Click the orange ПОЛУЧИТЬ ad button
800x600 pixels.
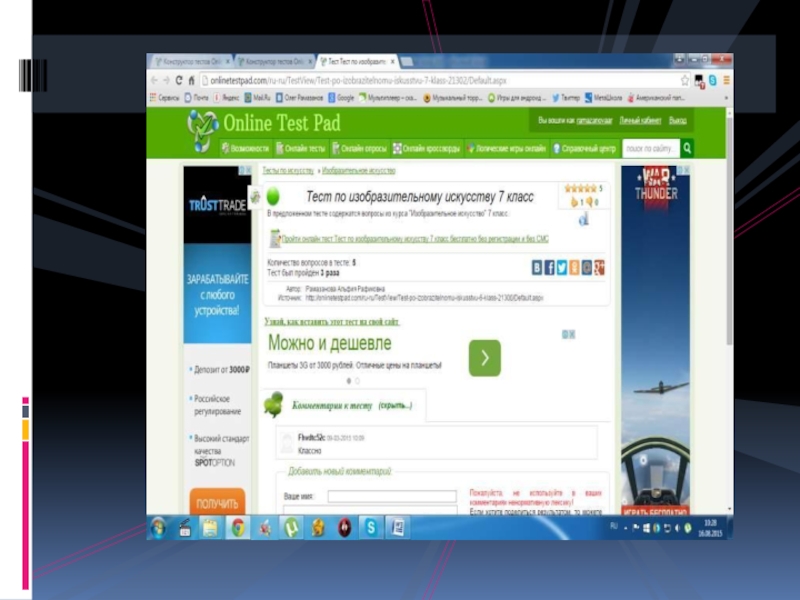click(x=217, y=503)
